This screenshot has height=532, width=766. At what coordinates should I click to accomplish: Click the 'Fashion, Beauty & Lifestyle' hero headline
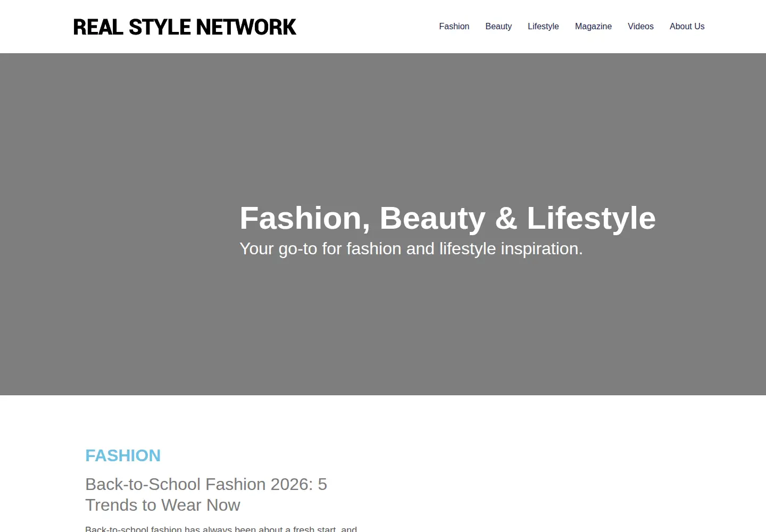coord(447,218)
